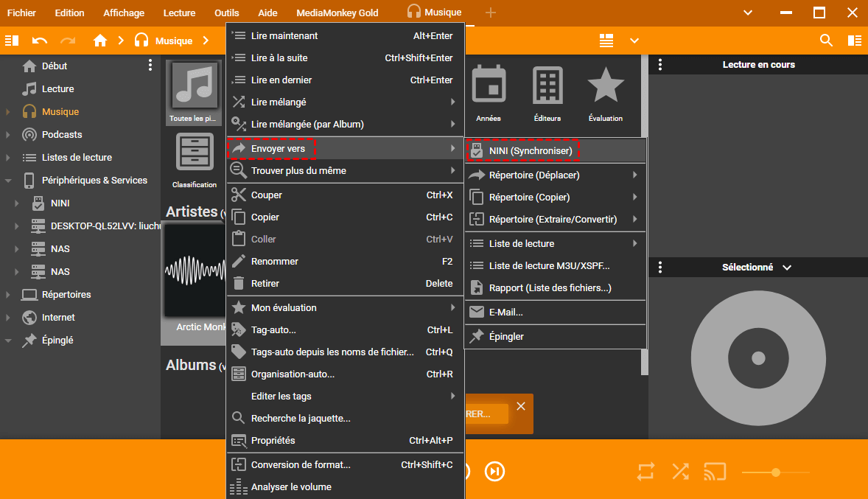Image resolution: width=868 pixels, height=499 pixels.
Task: Select Listes de lecture in sidebar
Action: [77, 158]
